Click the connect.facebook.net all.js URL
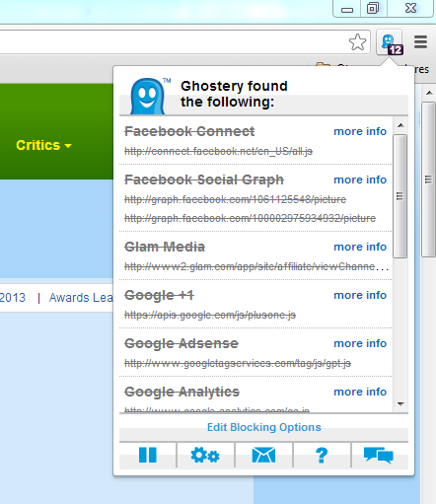Image resolution: width=436 pixels, height=504 pixels. pos(218,151)
